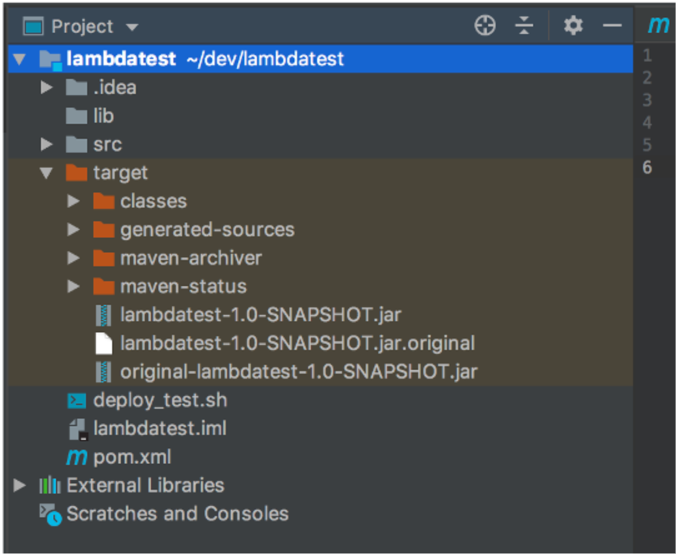Click the Collapse All icon in Project toolbar

pos(525,26)
